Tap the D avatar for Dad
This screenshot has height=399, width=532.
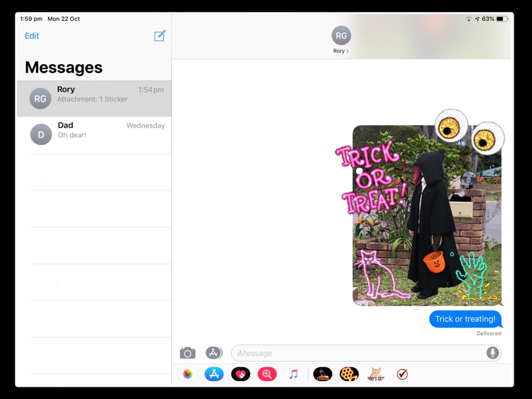click(x=41, y=135)
